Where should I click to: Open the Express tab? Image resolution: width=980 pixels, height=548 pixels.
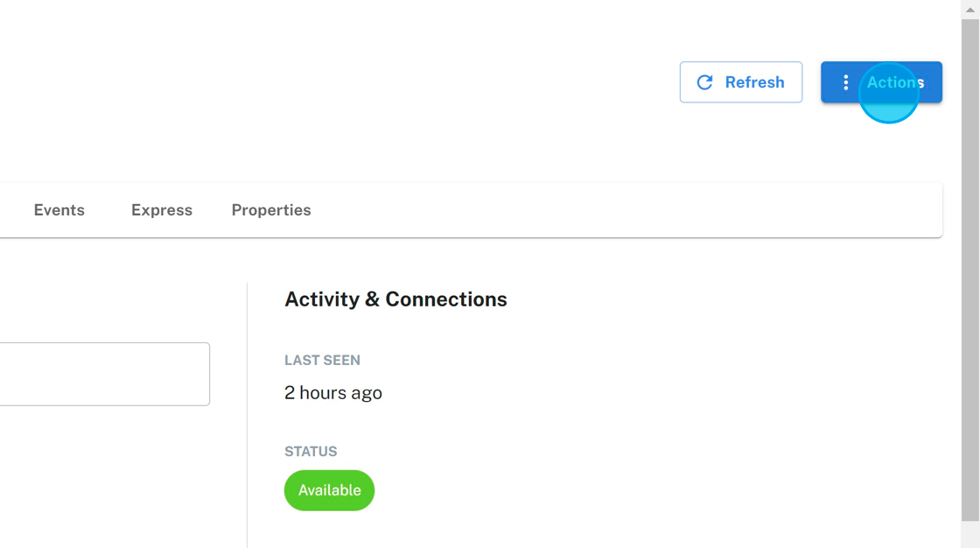pos(162,210)
